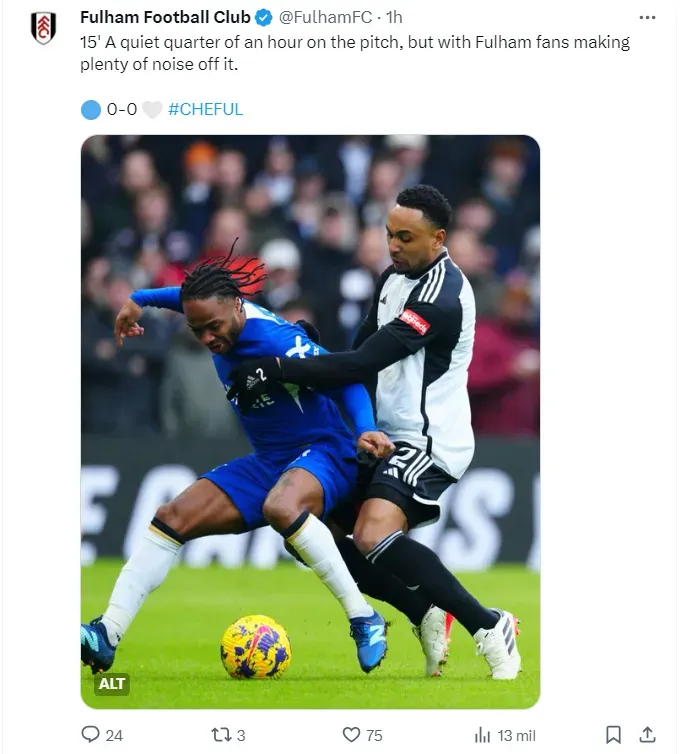Open the three-dot more options menu
Viewport: 697px width, 754px height.
click(647, 18)
